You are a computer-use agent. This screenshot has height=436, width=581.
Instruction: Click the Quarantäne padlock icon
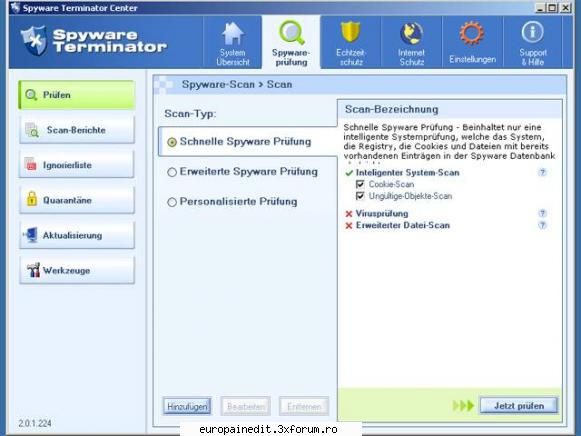(32, 199)
